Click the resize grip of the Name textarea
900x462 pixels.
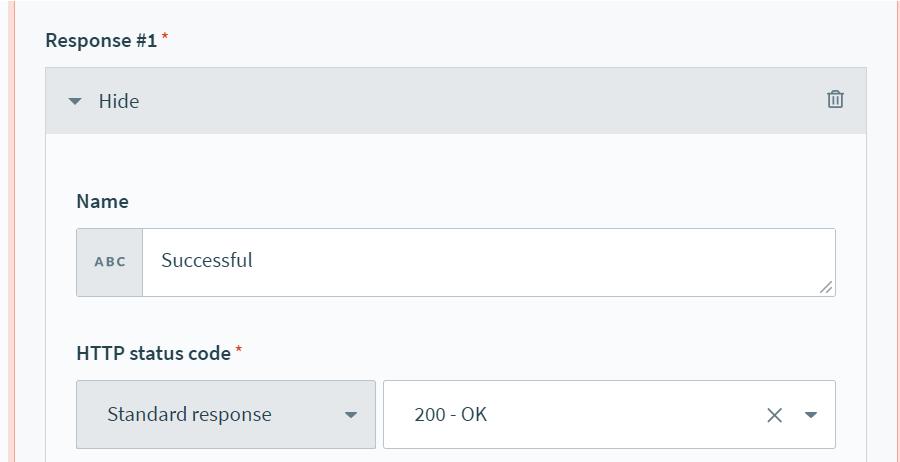(x=826, y=288)
